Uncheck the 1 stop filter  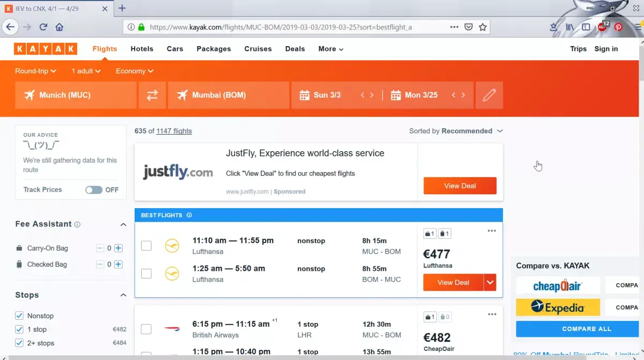(19, 329)
